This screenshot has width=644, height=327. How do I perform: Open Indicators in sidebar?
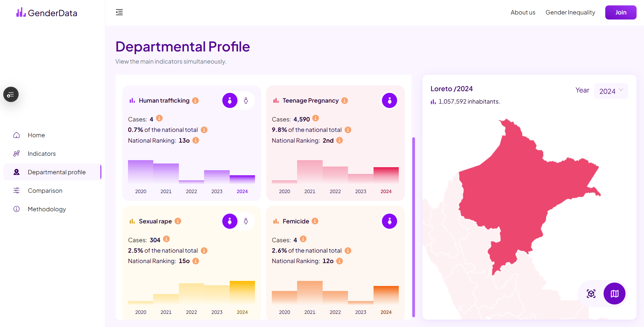(52, 154)
